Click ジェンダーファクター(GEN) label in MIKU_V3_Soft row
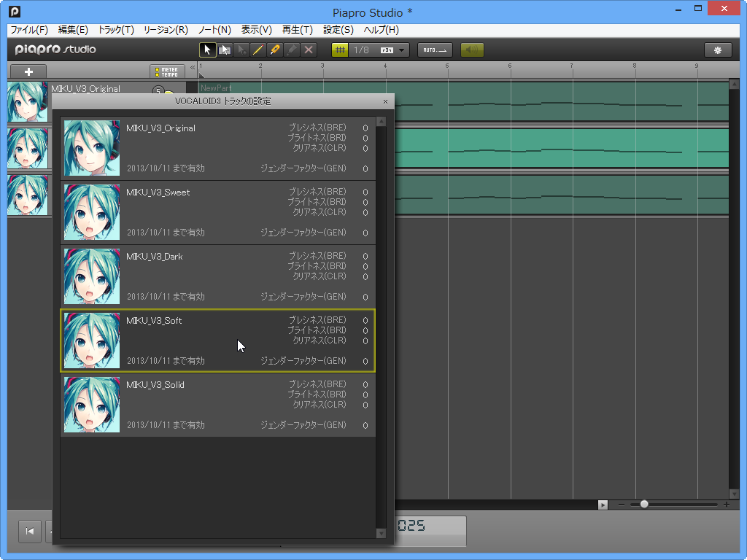The width and height of the screenshot is (747, 560). [303, 361]
